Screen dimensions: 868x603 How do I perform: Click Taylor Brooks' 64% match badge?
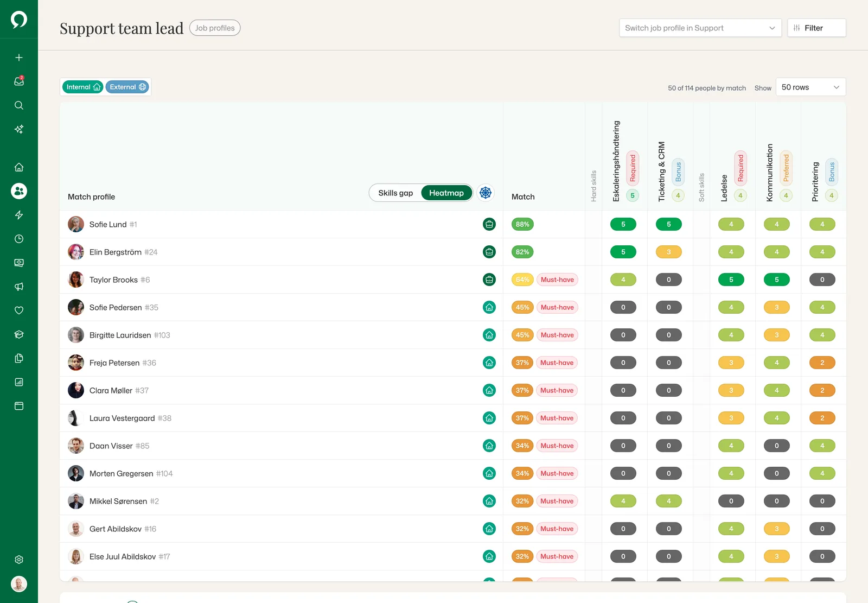522,280
